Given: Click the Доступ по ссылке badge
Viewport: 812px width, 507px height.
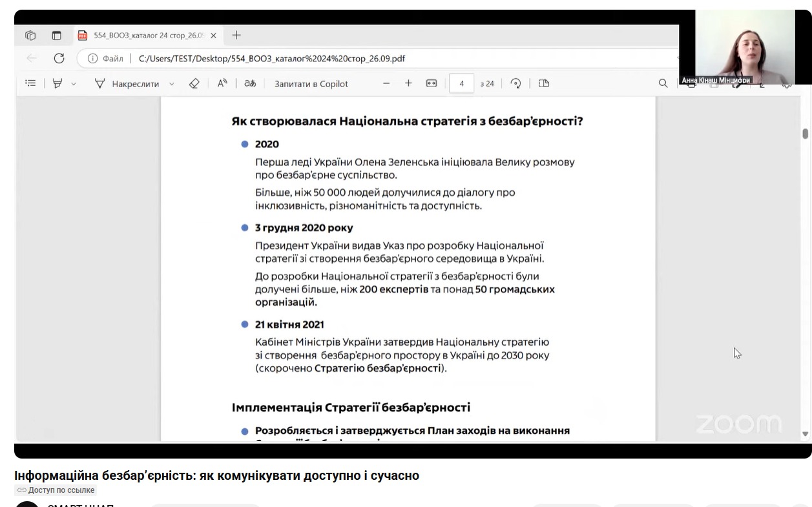Looking at the screenshot, I should tap(56, 490).
